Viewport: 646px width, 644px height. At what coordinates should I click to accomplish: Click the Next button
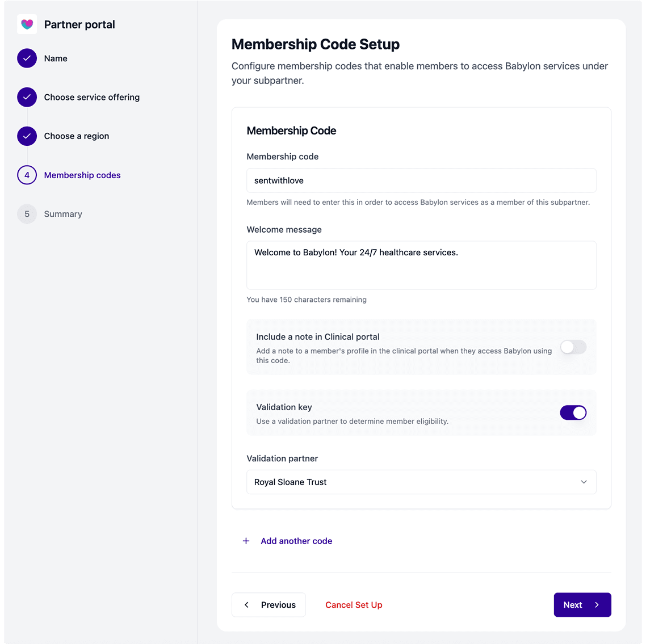click(x=582, y=605)
